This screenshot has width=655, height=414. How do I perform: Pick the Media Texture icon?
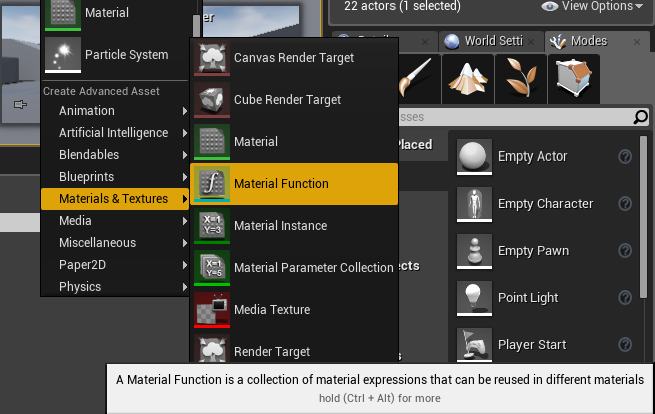point(212,310)
